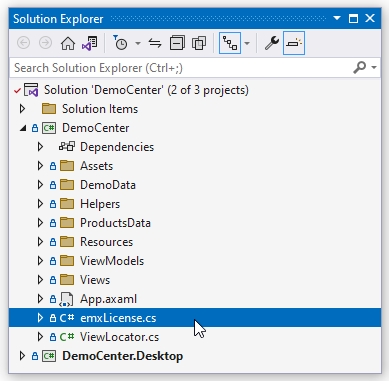Viewport: 389px width, 381px height.
Task: Expand the Dependencies node
Action: tap(40, 147)
